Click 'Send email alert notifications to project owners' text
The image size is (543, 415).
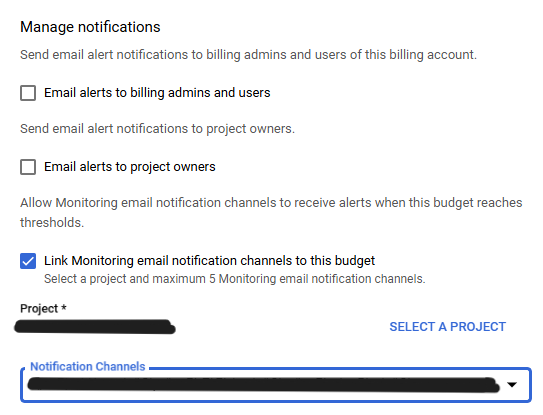(157, 129)
